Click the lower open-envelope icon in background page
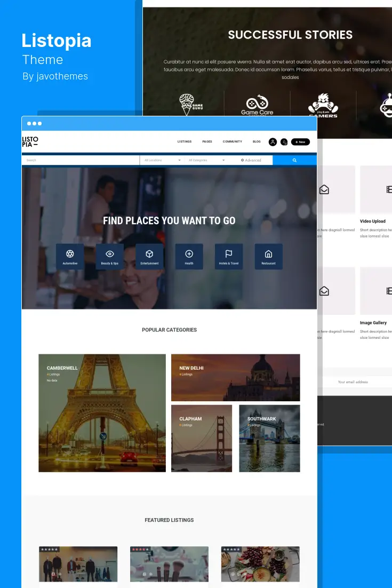 (x=324, y=291)
